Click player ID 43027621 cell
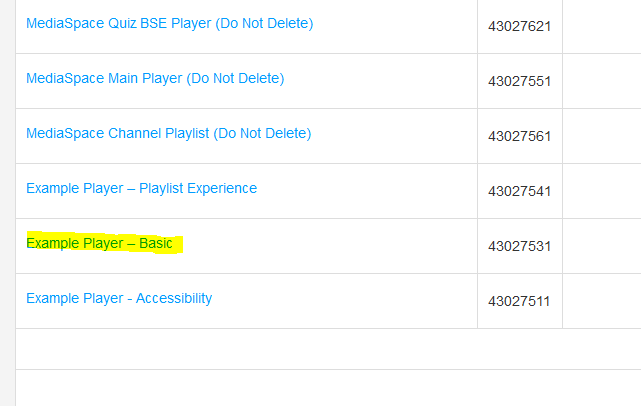 coord(520,27)
